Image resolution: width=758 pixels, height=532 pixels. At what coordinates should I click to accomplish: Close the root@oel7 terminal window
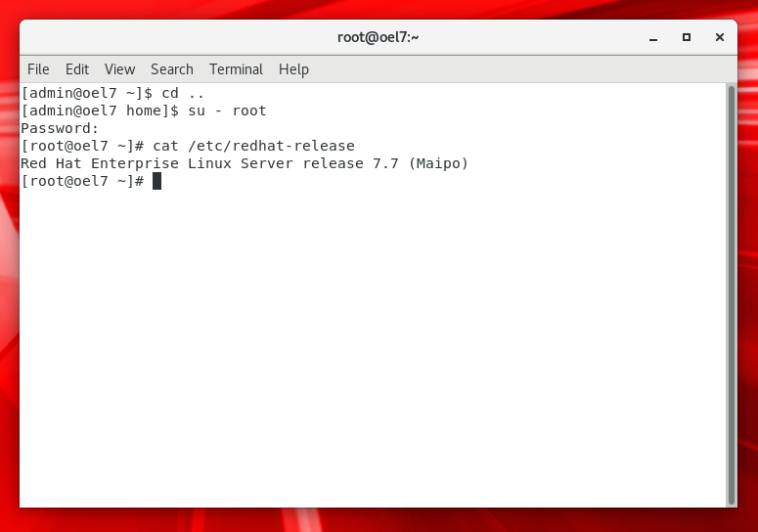tap(719, 37)
